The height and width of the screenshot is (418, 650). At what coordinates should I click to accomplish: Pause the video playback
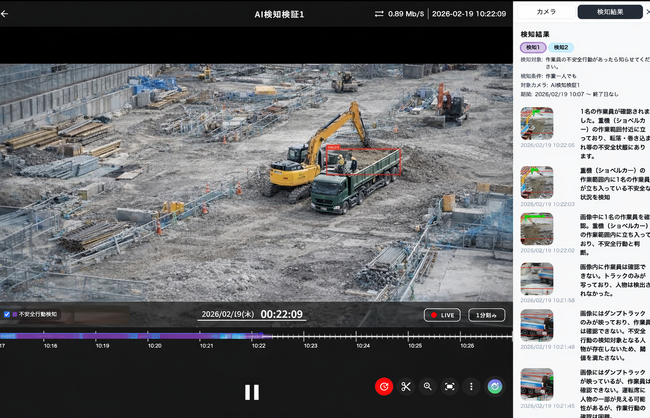[x=252, y=392]
